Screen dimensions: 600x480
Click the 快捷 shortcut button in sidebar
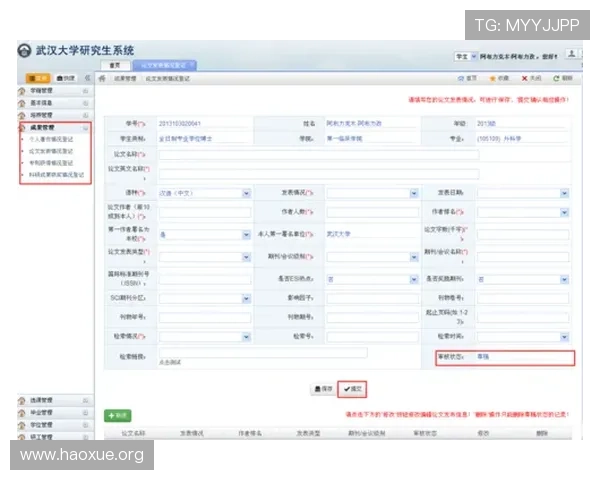[66, 78]
